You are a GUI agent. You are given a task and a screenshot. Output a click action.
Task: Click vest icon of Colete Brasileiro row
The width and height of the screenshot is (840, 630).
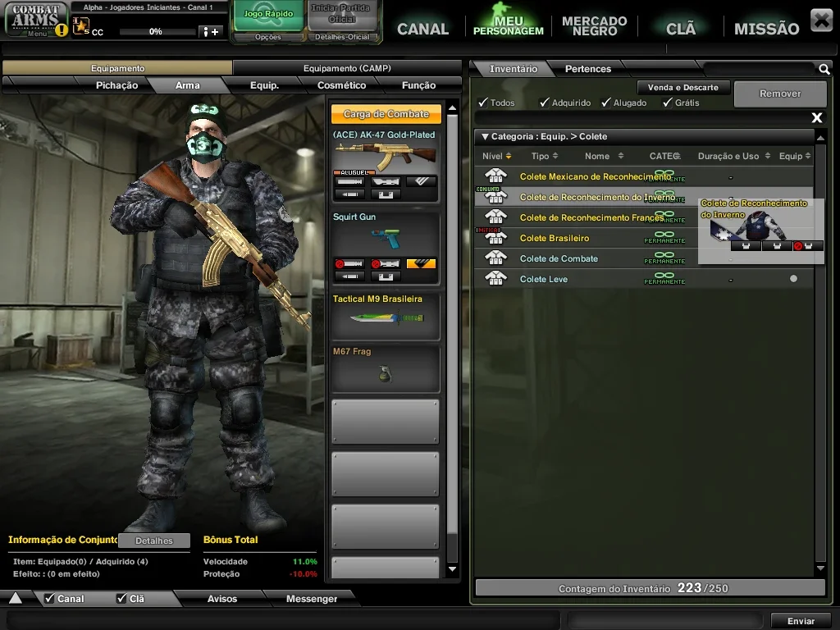[x=495, y=237]
